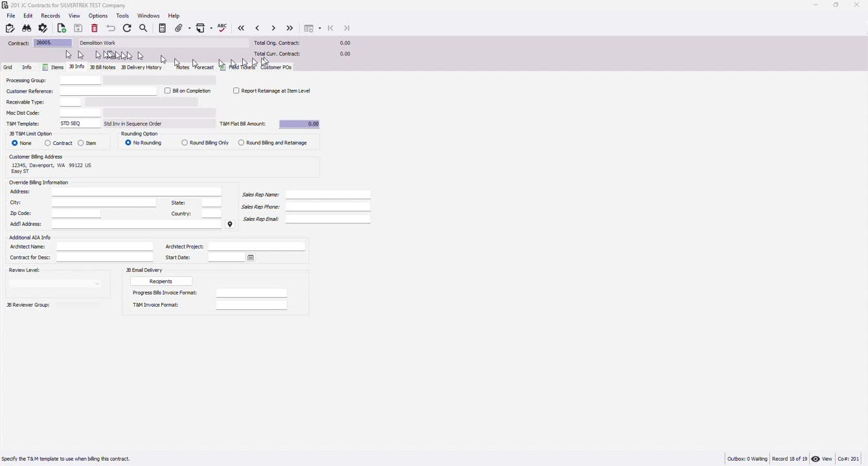Click the Processing Group input field
The height and width of the screenshot is (466, 868).
coord(80,80)
